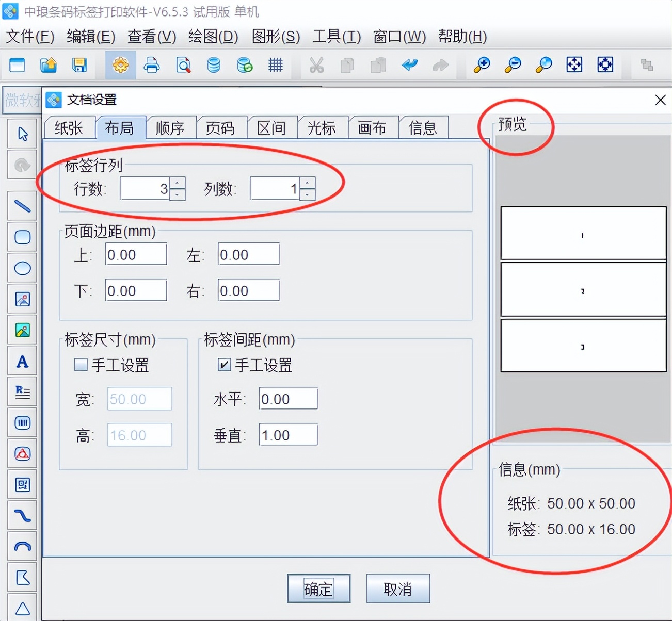Click the zoom in magnifier icon
The height and width of the screenshot is (621, 672).
click(x=481, y=65)
